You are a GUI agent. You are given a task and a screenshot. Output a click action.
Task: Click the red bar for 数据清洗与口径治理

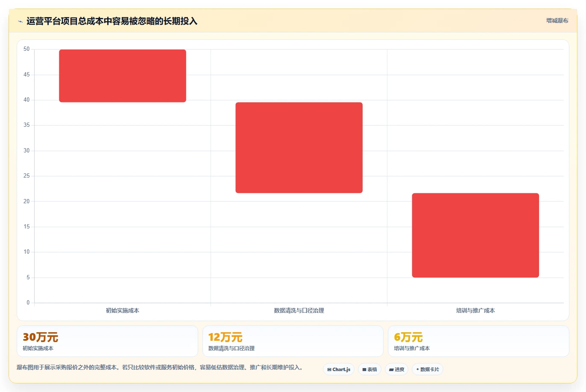[299, 148]
